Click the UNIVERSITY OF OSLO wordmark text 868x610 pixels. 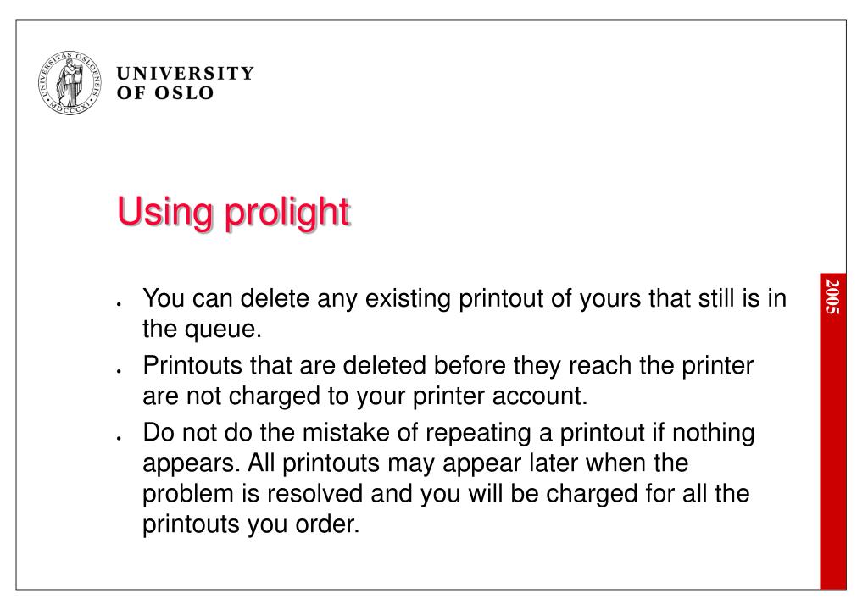click(x=186, y=83)
